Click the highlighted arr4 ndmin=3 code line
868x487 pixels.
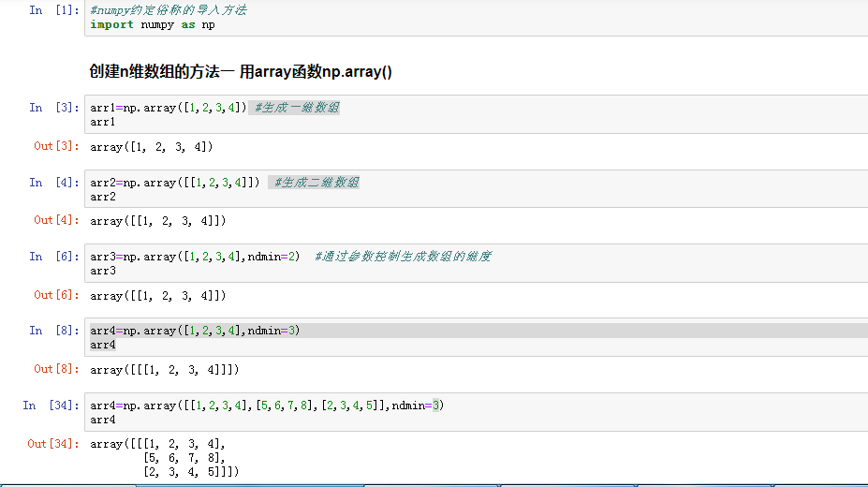195,331
